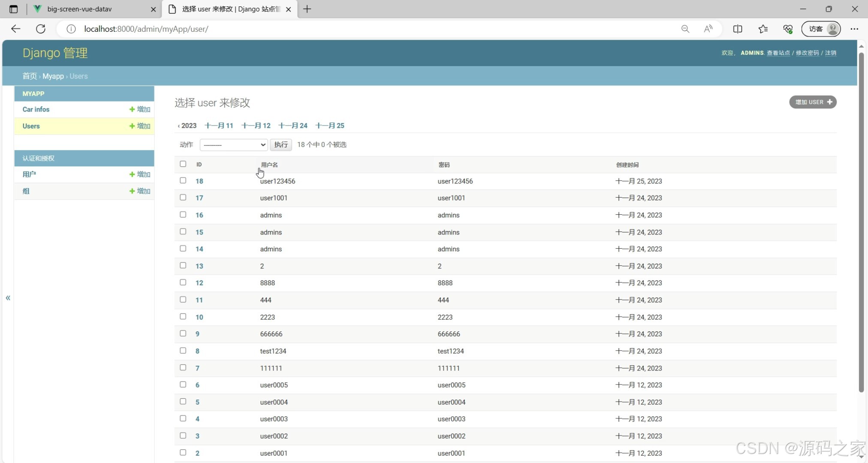Click the browser back arrow
The image size is (868, 463).
click(x=16, y=29)
